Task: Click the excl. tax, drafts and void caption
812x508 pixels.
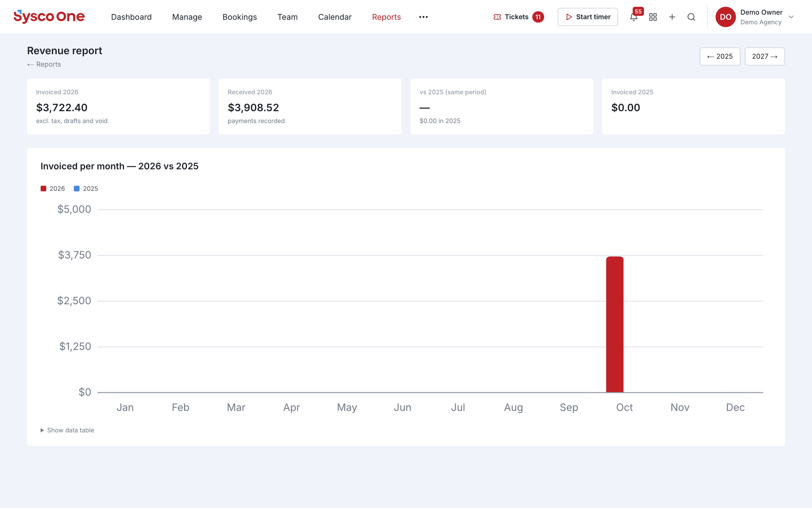Action: click(72, 121)
